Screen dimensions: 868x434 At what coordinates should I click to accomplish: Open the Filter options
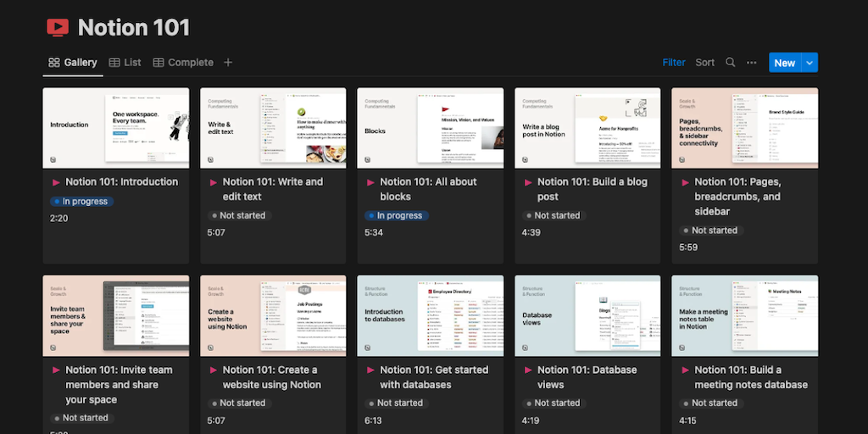(x=674, y=63)
